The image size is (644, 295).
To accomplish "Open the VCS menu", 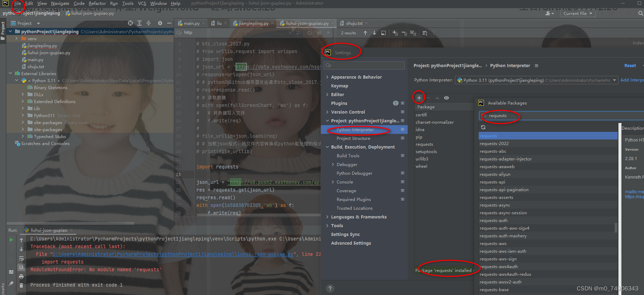I will coord(142,3).
